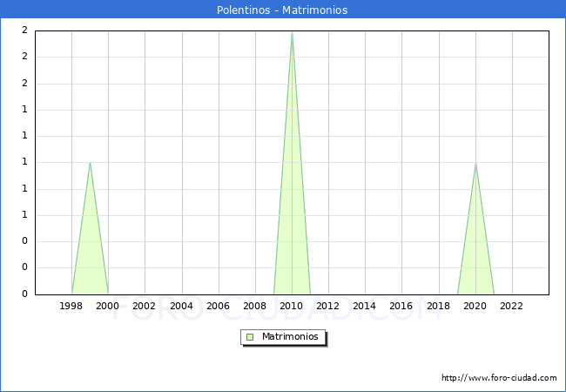Select the 1998 x-axis label
This screenshot has width=566, height=392.
pyautogui.click(x=71, y=306)
